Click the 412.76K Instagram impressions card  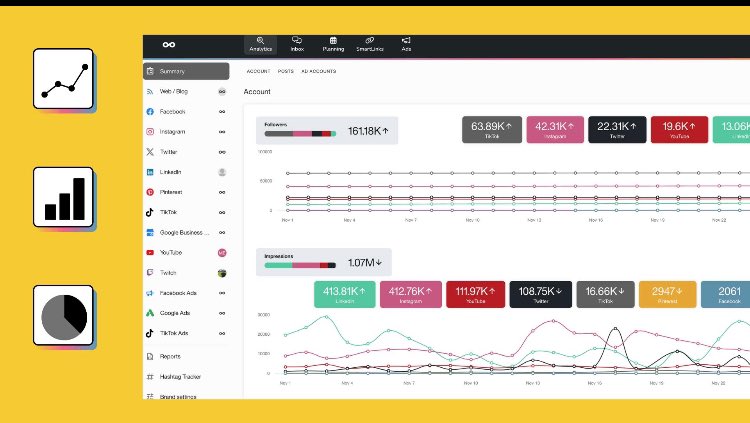click(x=411, y=294)
